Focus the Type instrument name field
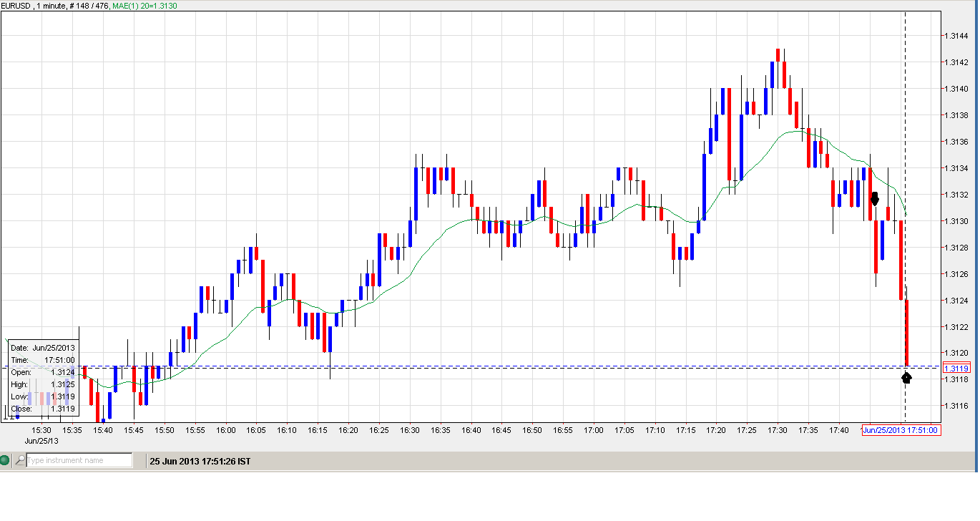The image size is (980, 521). (79, 461)
